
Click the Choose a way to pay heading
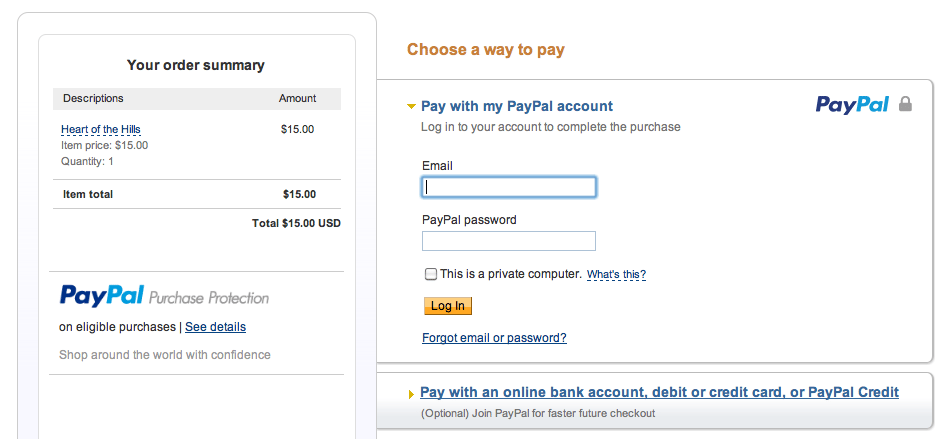click(x=486, y=50)
